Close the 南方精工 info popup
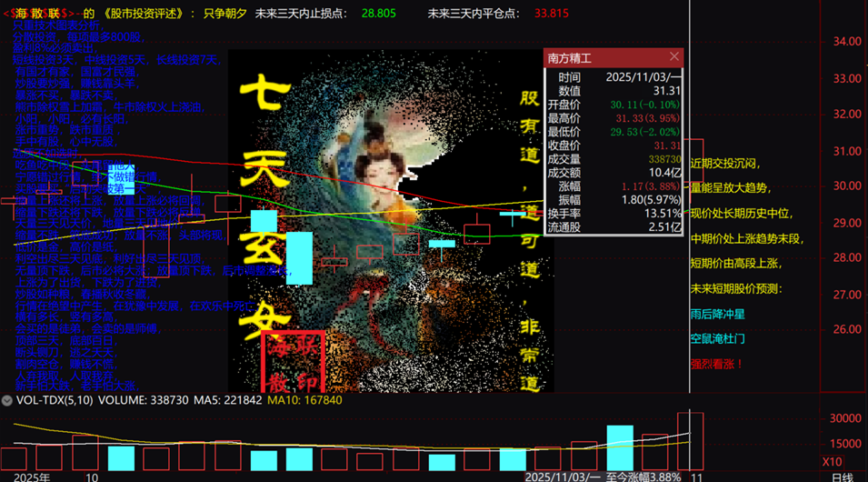The height and width of the screenshot is (482, 868). tap(673, 56)
